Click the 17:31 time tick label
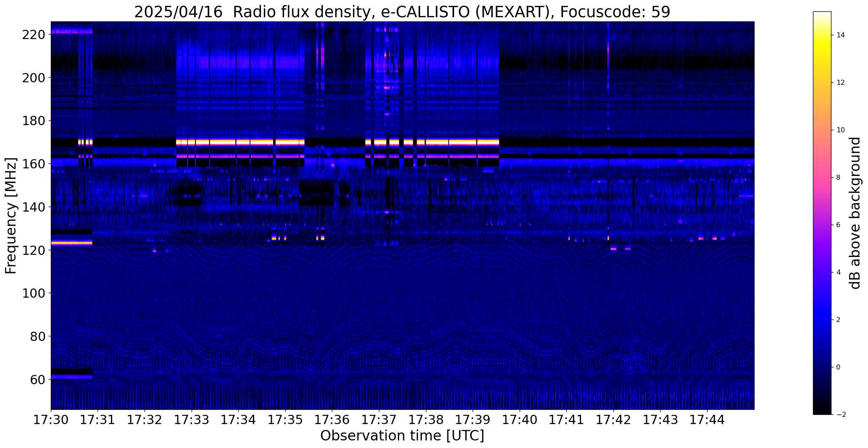 [98, 419]
